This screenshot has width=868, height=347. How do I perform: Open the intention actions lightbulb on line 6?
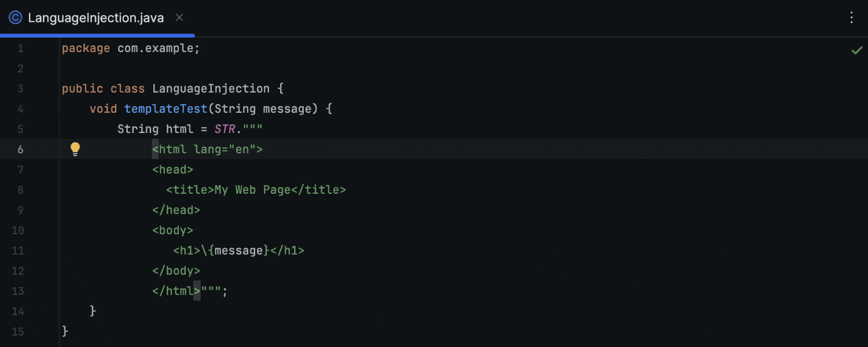(75, 149)
